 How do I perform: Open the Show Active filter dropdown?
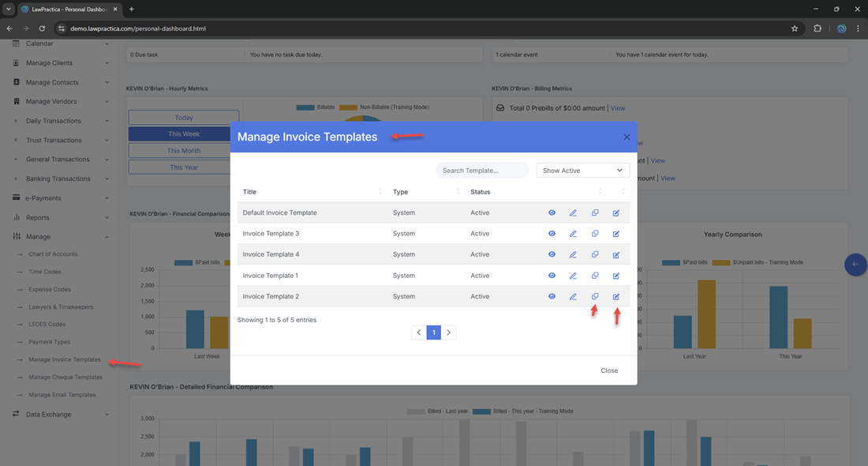tap(582, 171)
